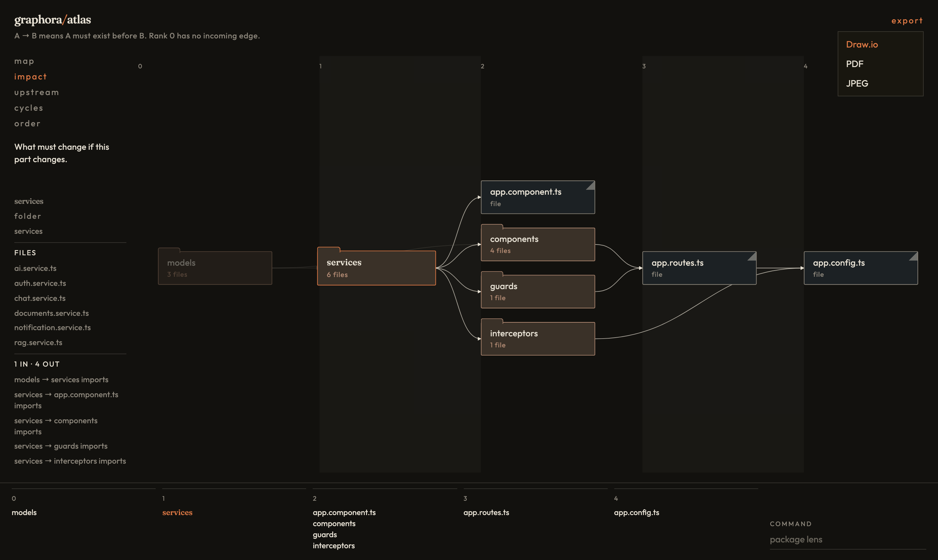The width and height of the screenshot is (938, 560).
Task: Open ai.service.ts in files list
Action: click(x=36, y=268)
